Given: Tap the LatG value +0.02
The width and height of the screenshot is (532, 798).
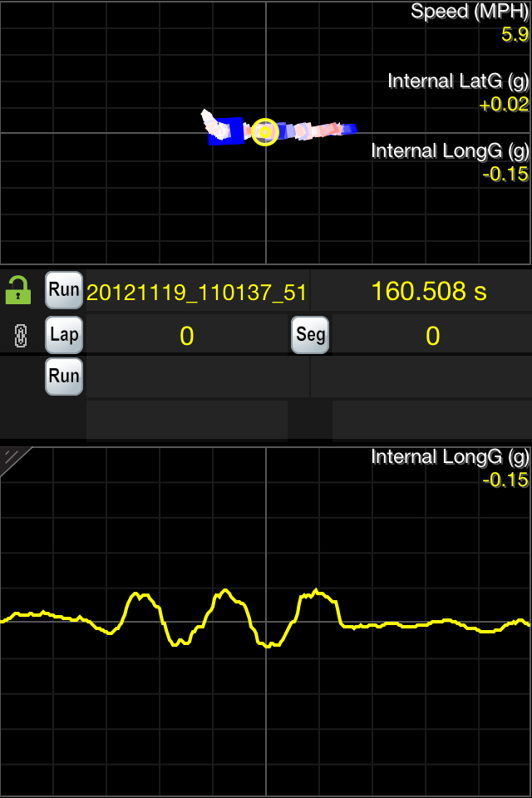Looking at the screenshot, I should click(504, 105).
